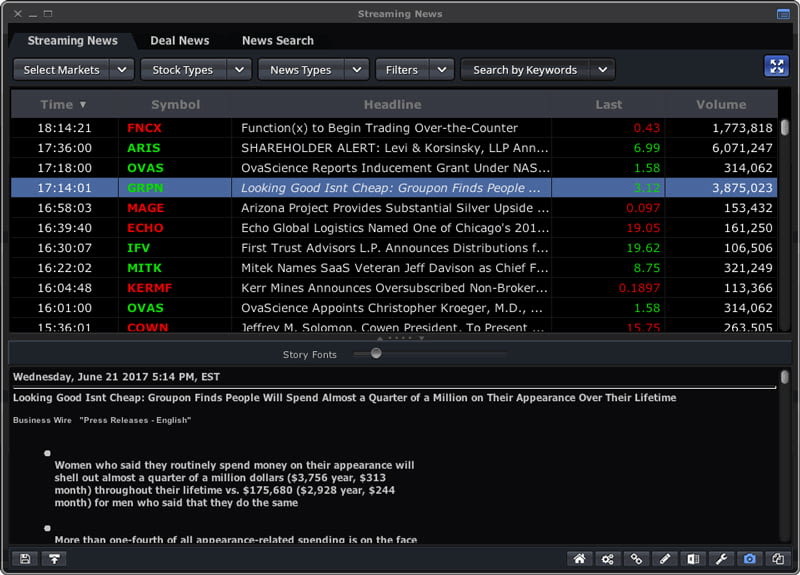Click the save floppy disk icon
The width and height of the screenshot is (800, 575).
25,559
